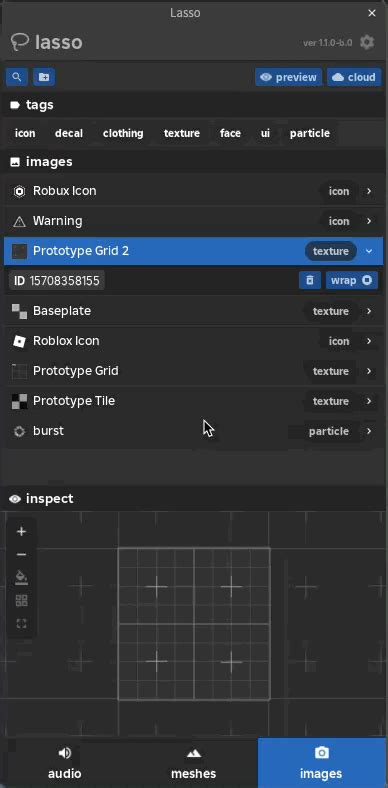Filter by the icon tag

click(25, 133)
